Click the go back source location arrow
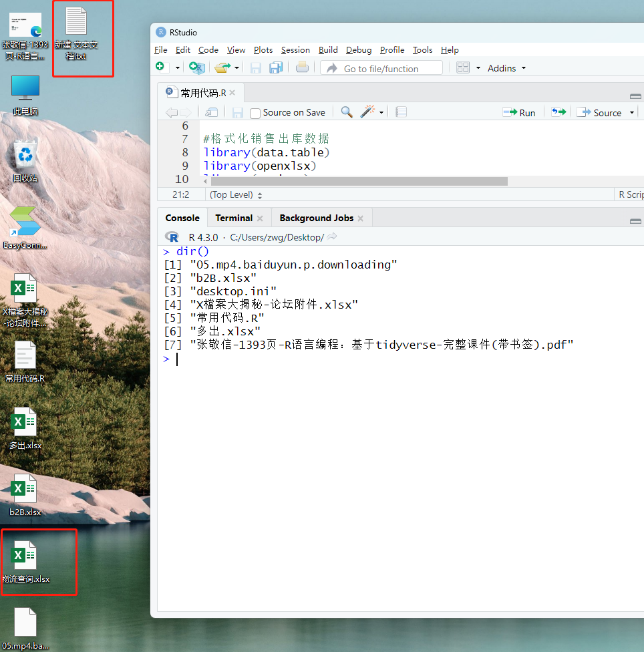Viewport: 644px width, 652px height. point(171,112)
